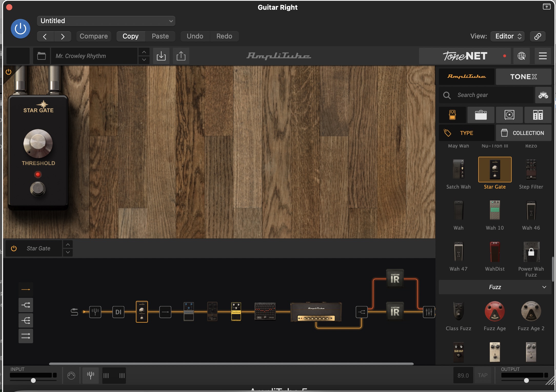The width and height of the screenshot is (556, 392).
Task: Select the locked Power Wah Fuzz pedal
Action: point(531,259)
